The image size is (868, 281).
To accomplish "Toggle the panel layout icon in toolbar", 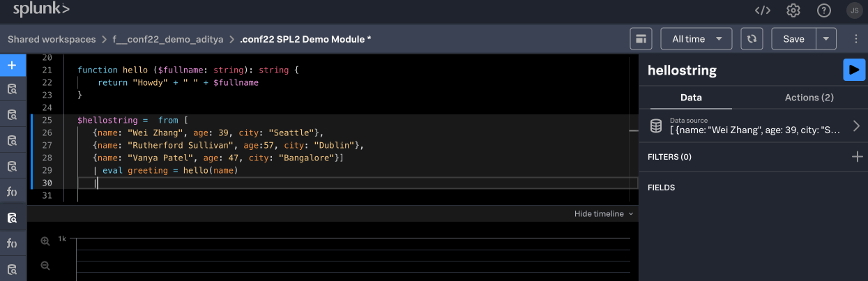I will click(641, 39).
